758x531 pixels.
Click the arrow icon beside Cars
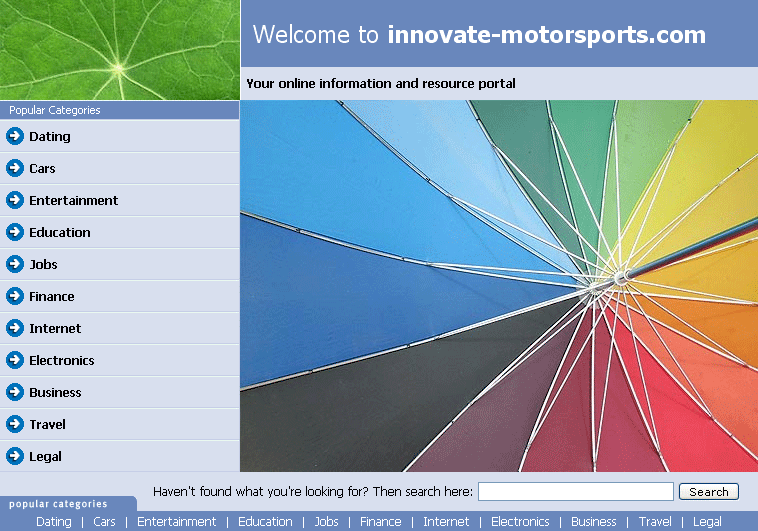(15, 169)
